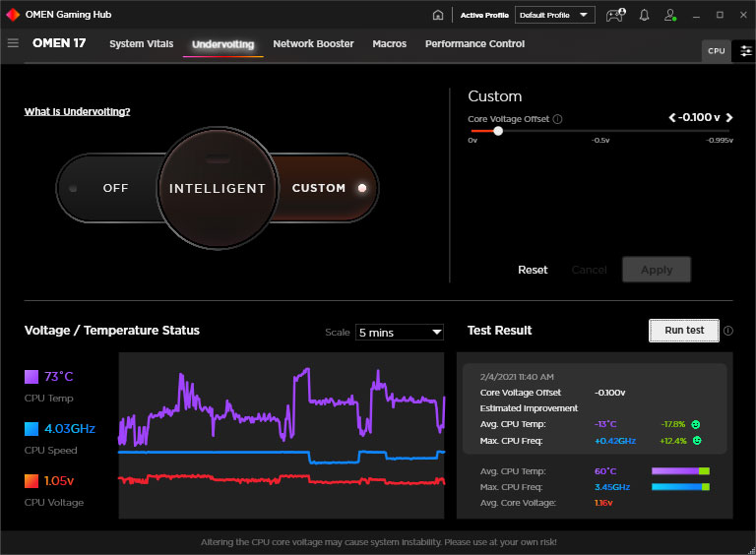This screenshot has height=555, width=756.
Task: Click the -0.5v mark on voltage slider
Action: pyautogui.click(x=600, y=140)
